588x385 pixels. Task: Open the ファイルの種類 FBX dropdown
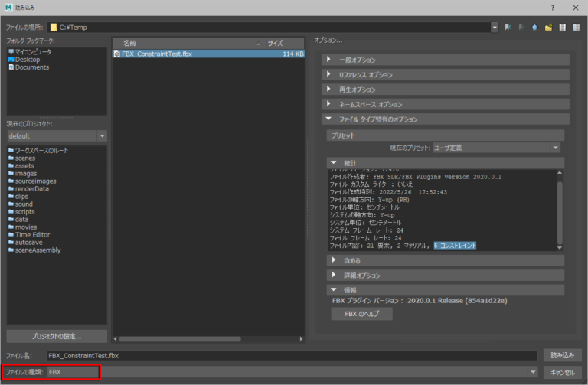pos(291,372)
